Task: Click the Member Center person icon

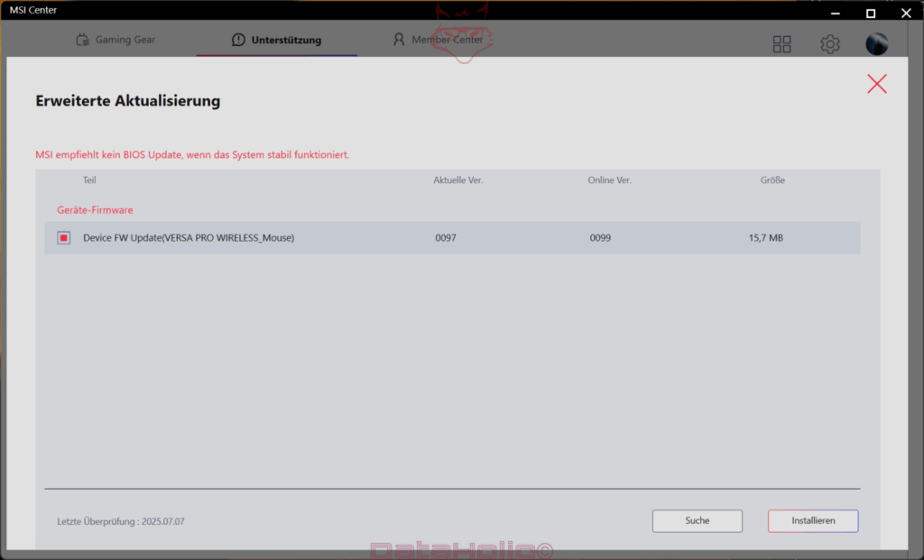Action: [x=399, y=40]
